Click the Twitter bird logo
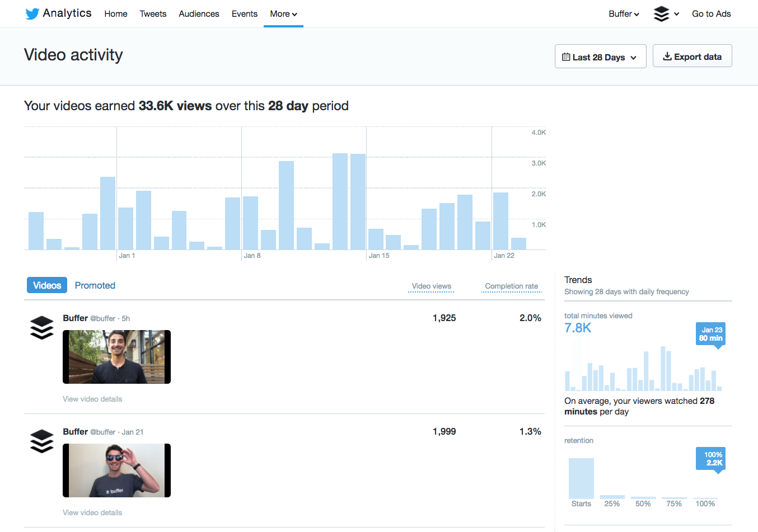This screenshot has width=758, height=532. coord(32,13)
